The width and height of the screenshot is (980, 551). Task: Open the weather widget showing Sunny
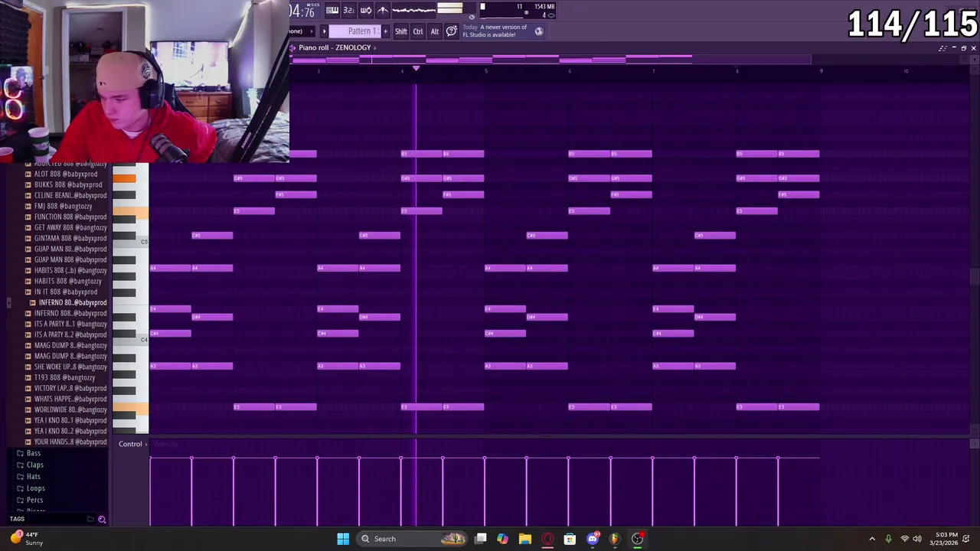(25, 539)
